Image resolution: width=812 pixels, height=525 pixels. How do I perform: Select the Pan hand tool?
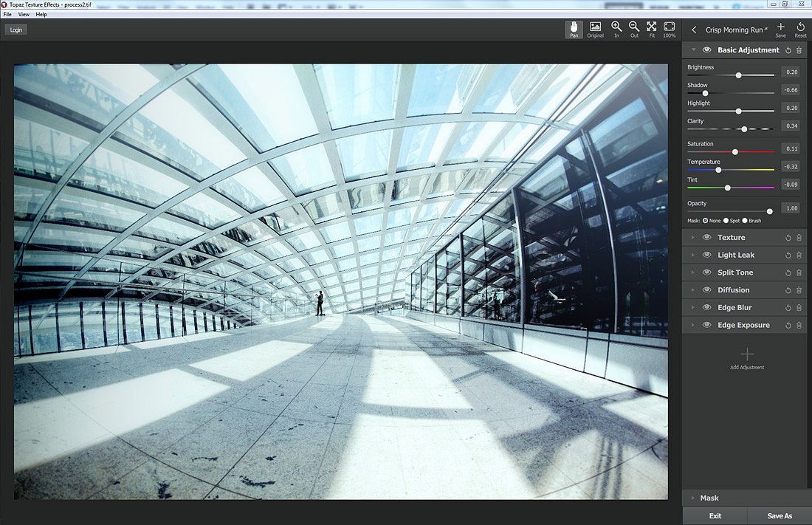(x=574, y=30)
